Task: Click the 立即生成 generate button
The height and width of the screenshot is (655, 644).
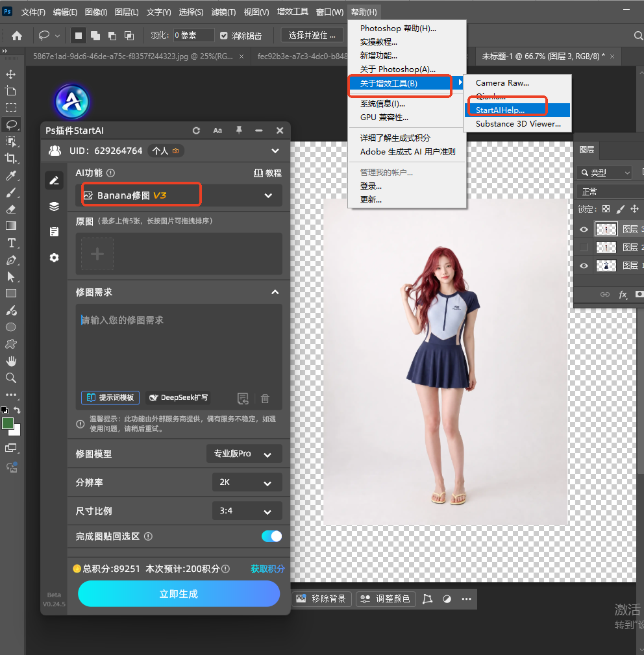Action: tap(179, 593)
